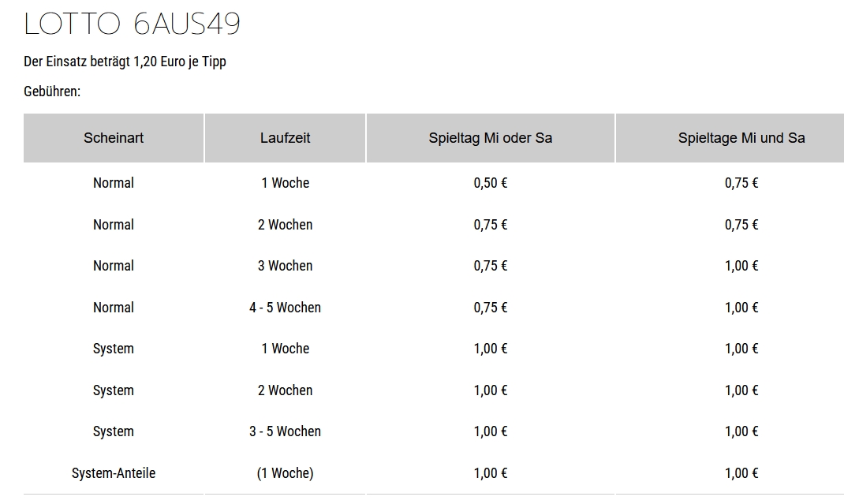Screen dimensions: 844x504
Task: Select the Normal 1 Woche row label
Action: click(x=114, y=183)
